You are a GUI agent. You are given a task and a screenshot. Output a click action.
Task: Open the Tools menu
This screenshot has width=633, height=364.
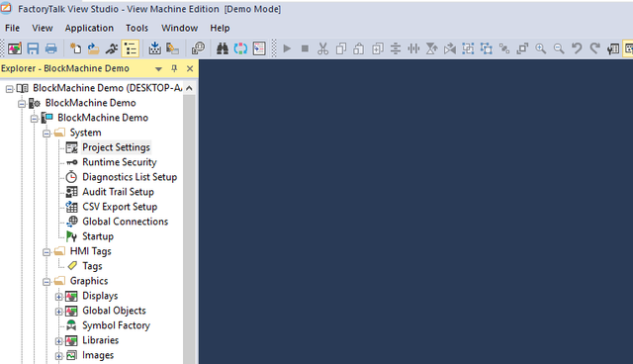click(136, 28)
